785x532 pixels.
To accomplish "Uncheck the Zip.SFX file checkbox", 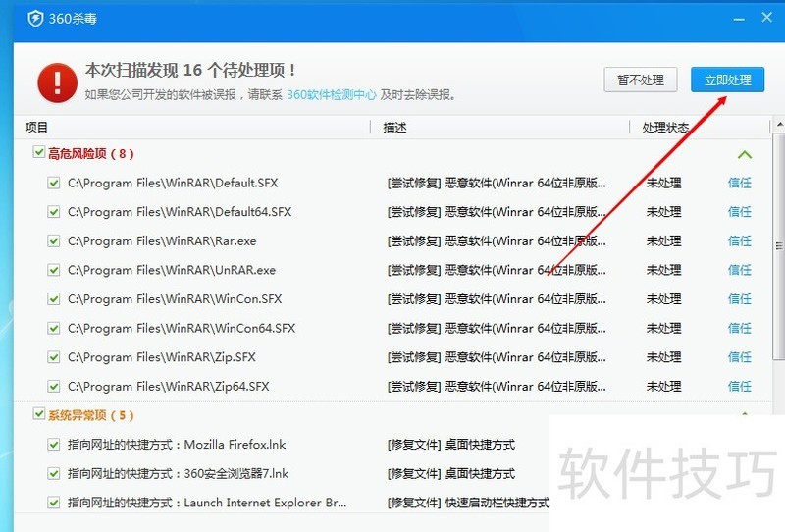I will coord(54,357).
